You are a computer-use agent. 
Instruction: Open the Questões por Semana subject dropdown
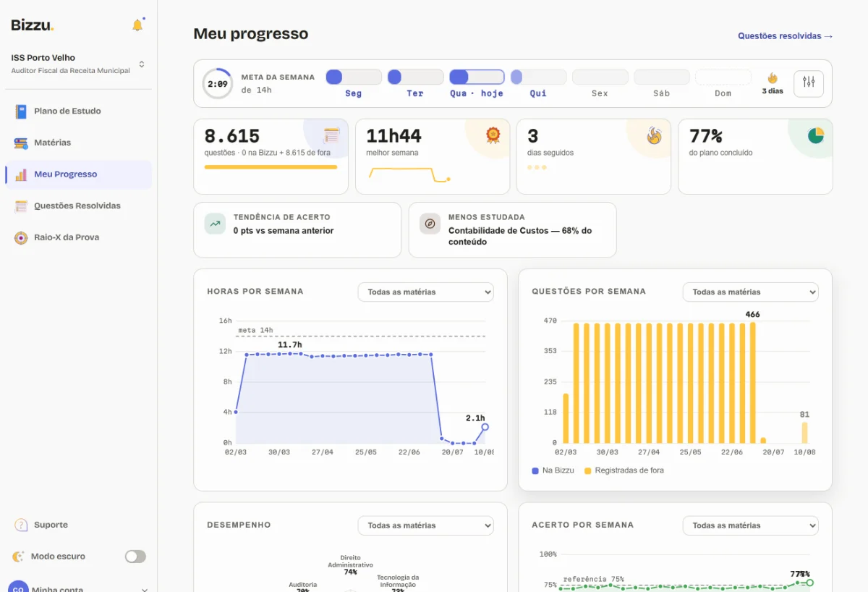[751, 292]
